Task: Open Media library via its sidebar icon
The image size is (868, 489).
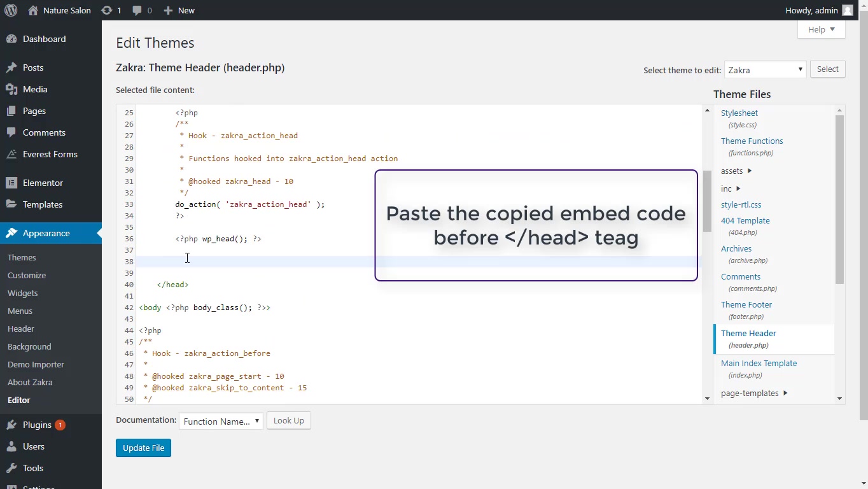Action: 13,89
